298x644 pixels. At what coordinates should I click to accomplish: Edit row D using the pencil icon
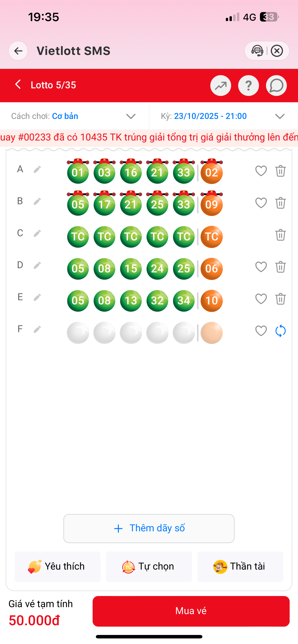coord(37,265)
